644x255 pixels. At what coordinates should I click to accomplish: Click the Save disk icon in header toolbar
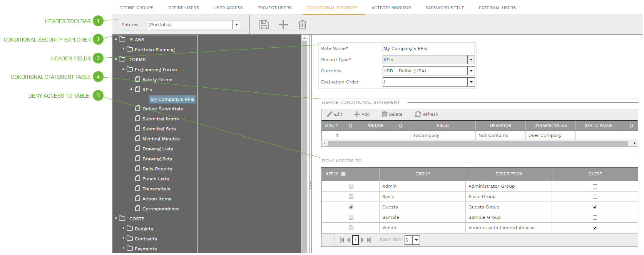[264, 25]
